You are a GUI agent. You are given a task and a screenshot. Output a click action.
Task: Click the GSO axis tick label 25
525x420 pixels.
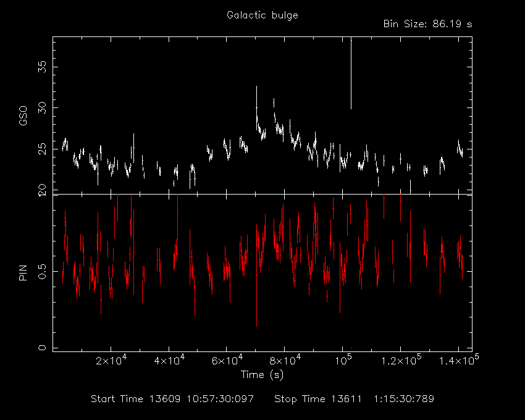tap(43, 149)
